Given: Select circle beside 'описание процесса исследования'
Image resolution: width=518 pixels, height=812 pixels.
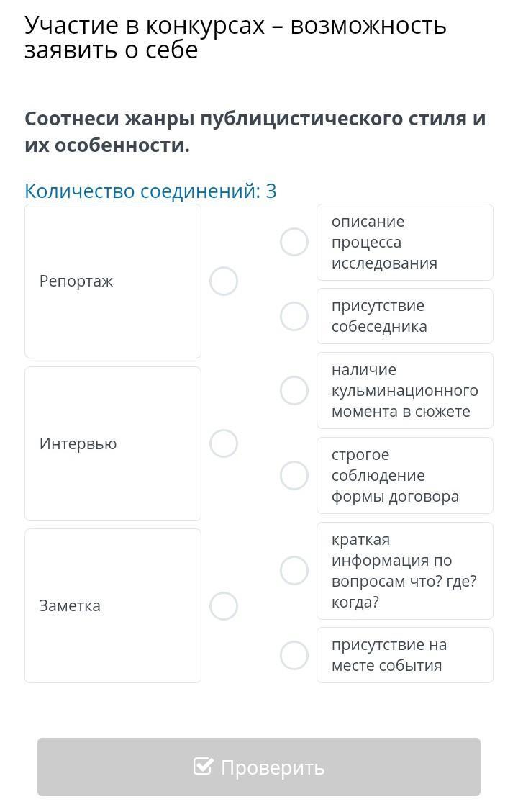Looking at the screenshot, I should pos(294,242).
